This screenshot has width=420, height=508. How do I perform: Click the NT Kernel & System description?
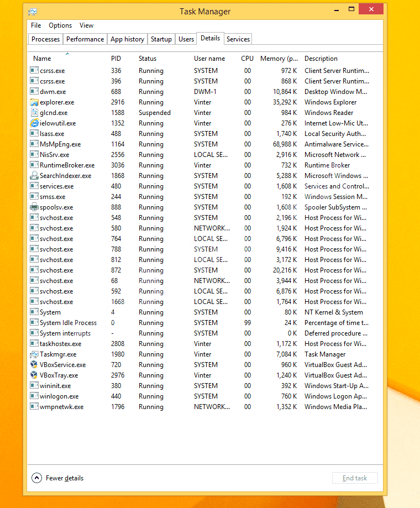334,312
